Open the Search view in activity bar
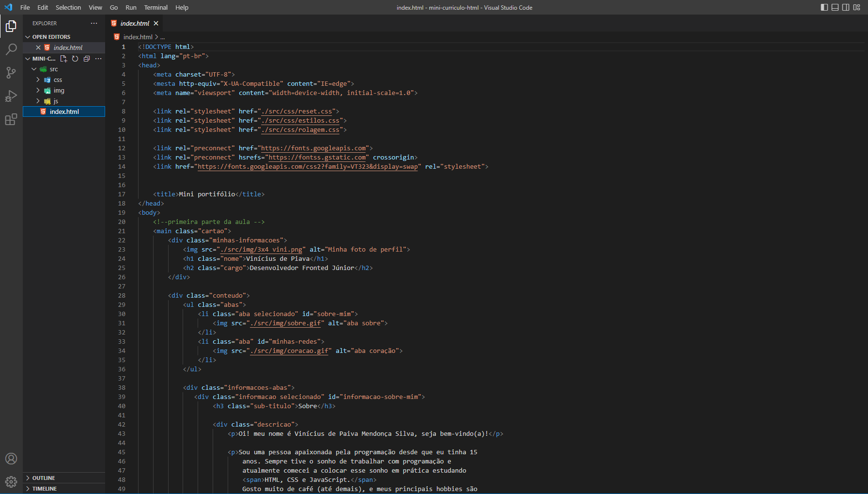 click(x=11, y=49)
